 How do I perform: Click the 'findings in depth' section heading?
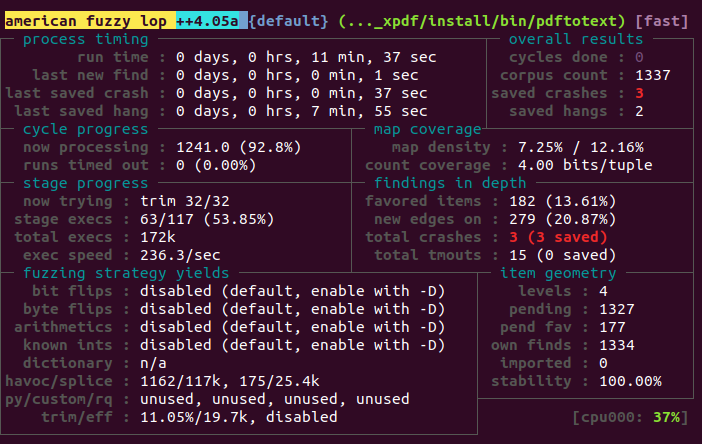coord(450,183)
